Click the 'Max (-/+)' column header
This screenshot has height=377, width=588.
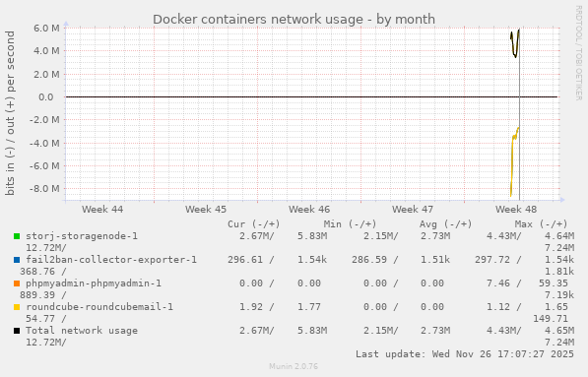pyautogui.click(x=541, y=224)
